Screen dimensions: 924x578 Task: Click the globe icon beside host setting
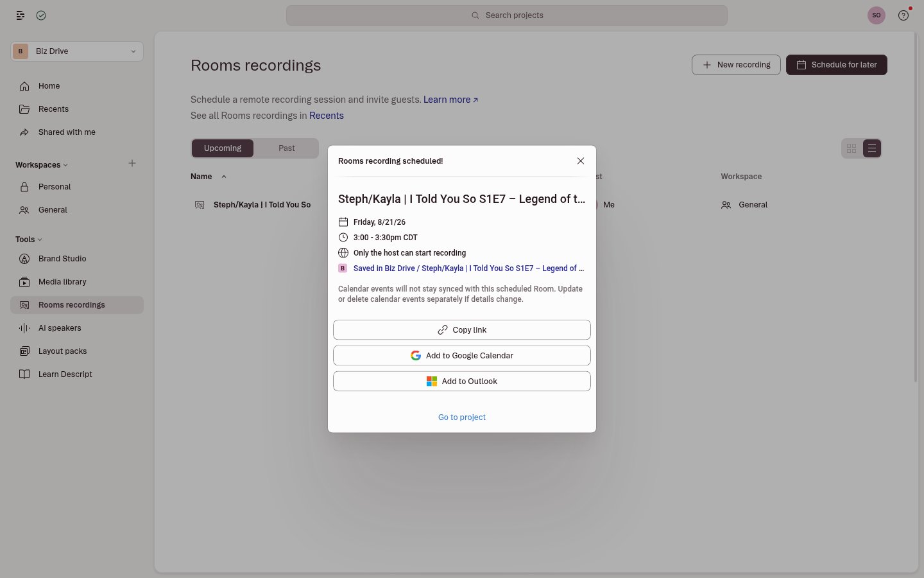[x=343, y=253]
